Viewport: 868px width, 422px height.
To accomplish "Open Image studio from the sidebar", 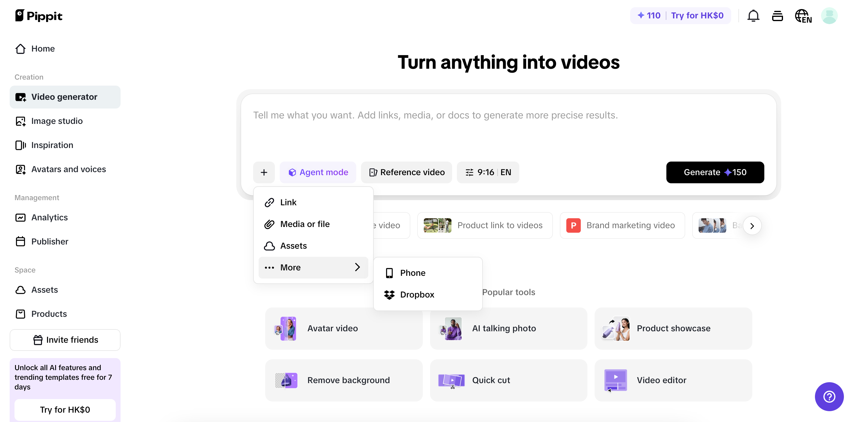I will (57, 121).
